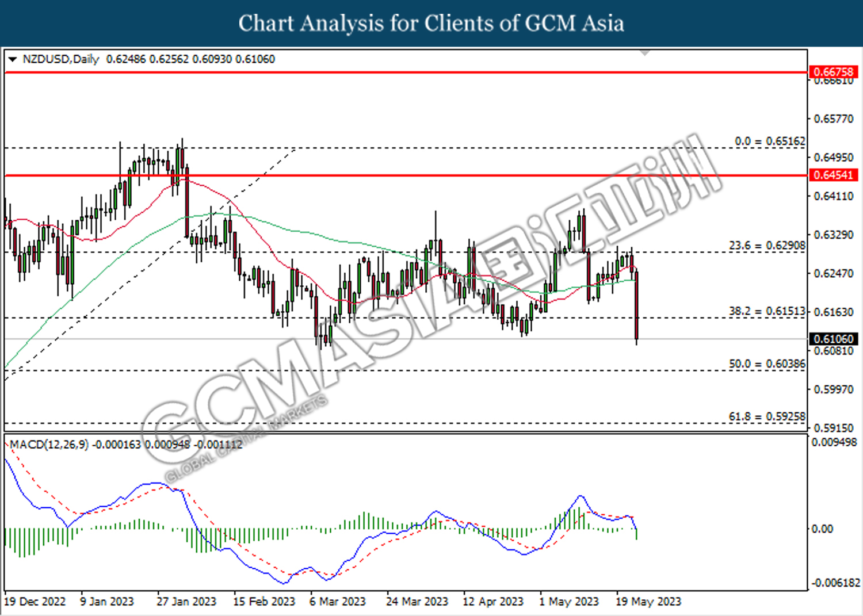
Task: Click the dropdown triangle beside NZDUSD,Daily
Action: [13, 59]
